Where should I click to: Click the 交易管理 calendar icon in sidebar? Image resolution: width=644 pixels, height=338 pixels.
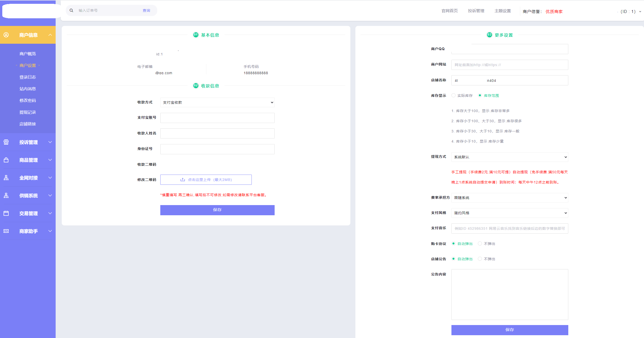(x=6, y=213)
